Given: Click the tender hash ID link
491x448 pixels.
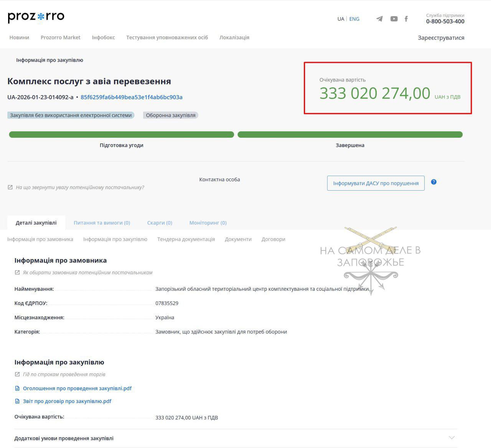Looking at the screenshot, I should coord(132,97).
